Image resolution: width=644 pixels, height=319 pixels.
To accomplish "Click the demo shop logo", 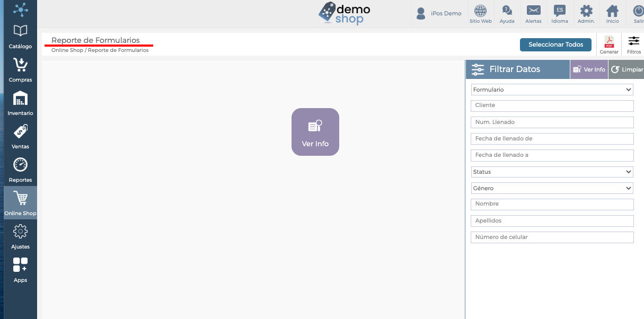I will 345,13.
